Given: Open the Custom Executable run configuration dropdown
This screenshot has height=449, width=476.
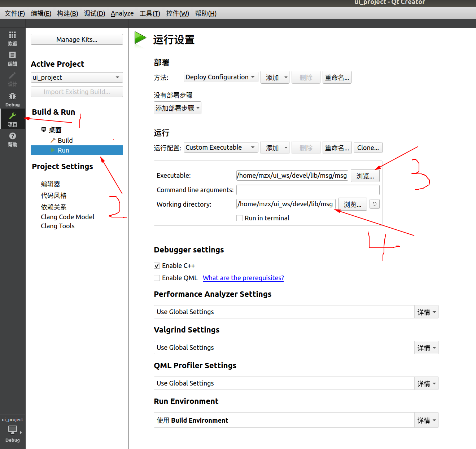Looking at the screenshot, I should 220,147.
